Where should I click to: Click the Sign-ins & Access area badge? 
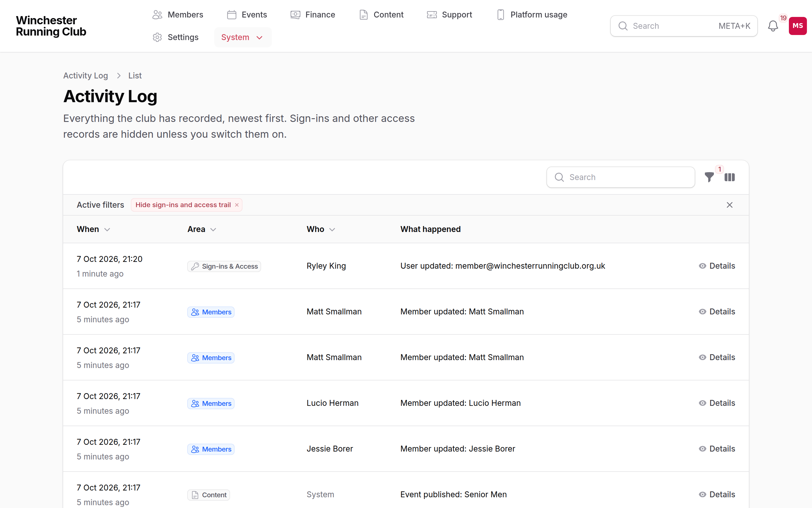224,266
